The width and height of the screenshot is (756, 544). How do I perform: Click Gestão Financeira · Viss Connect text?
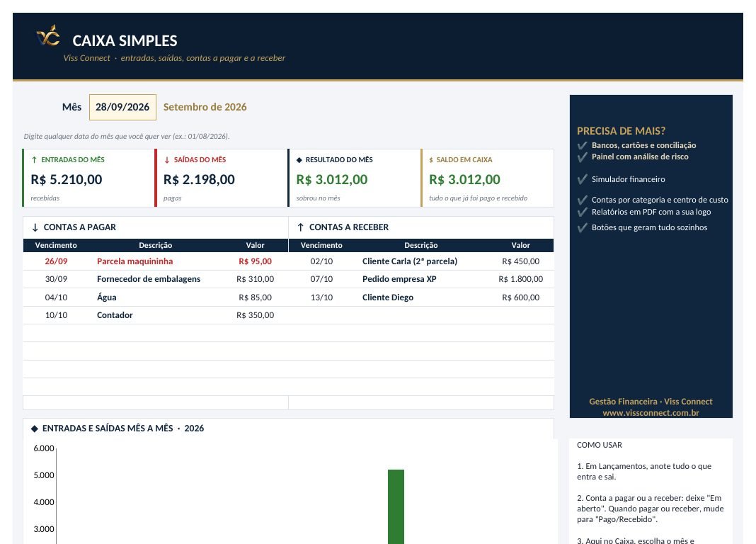pyautogui.click(x=651, y=401)
